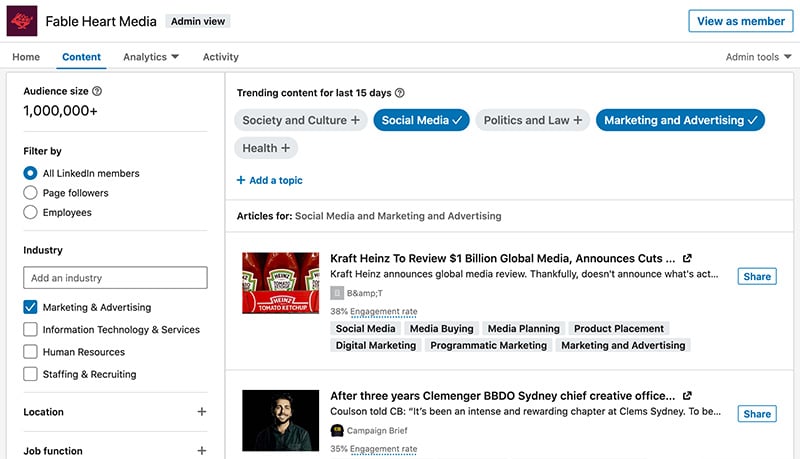Share the Kraft Heinz article
The width and height of the screenshot is (800, 459).
(x=757, y=276)
